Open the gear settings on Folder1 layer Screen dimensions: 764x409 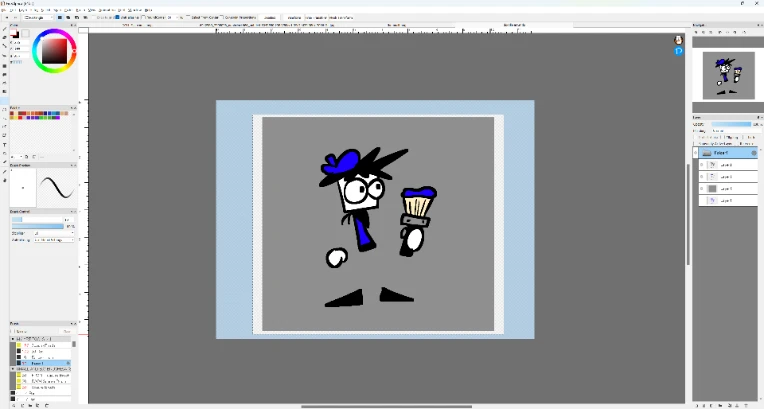754,153
